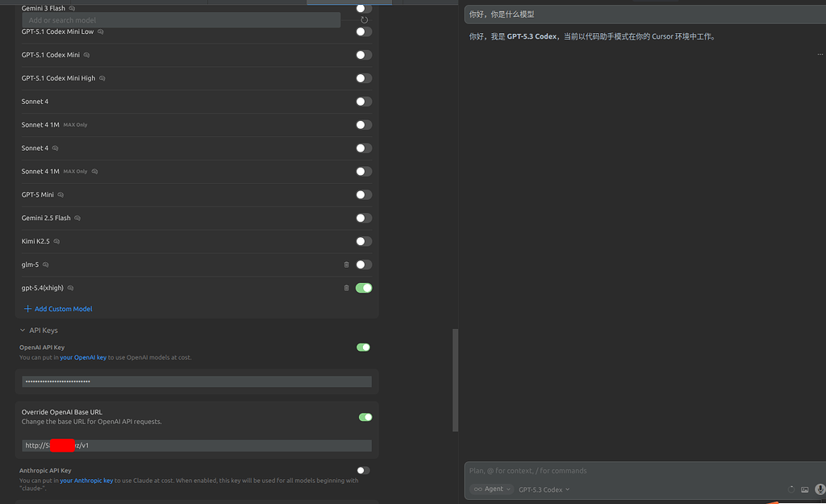Enable the Kimi K2.5 model switch
This screenshot has height=504, width=826.
tap(364, 241)
